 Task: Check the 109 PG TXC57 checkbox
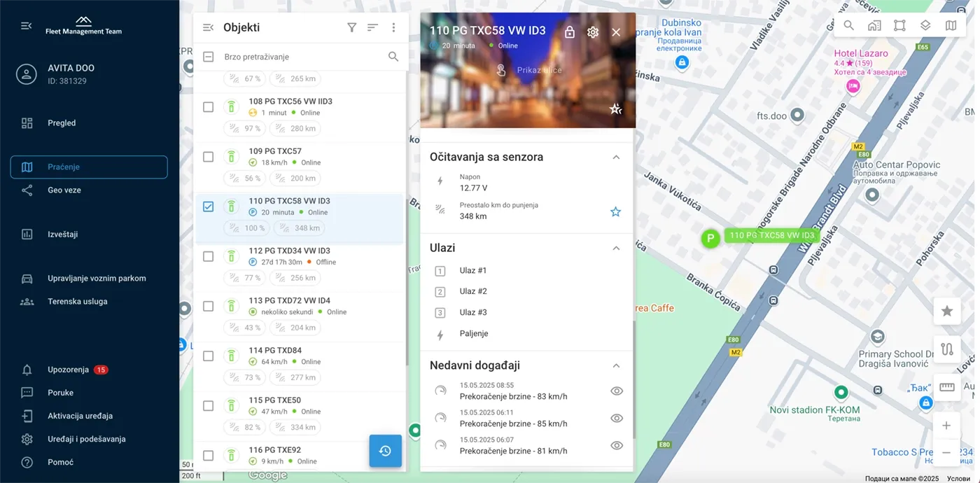(x=208, y=157)
